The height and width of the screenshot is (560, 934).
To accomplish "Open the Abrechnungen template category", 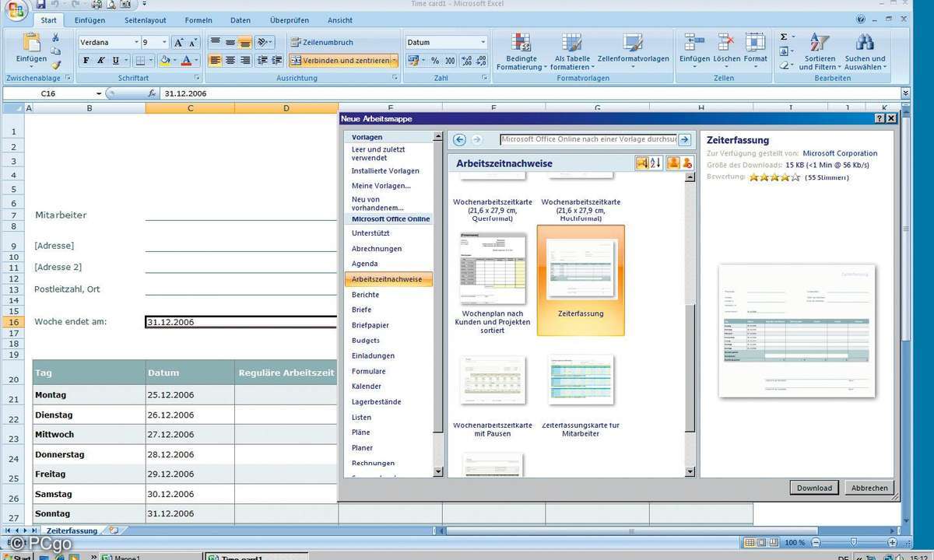I will coord(377,249).
